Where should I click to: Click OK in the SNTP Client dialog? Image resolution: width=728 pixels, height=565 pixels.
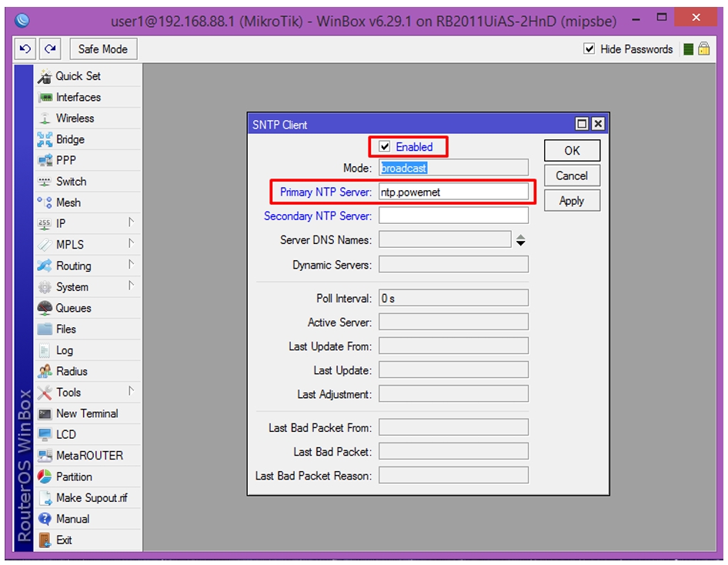[x=572, y=150]
